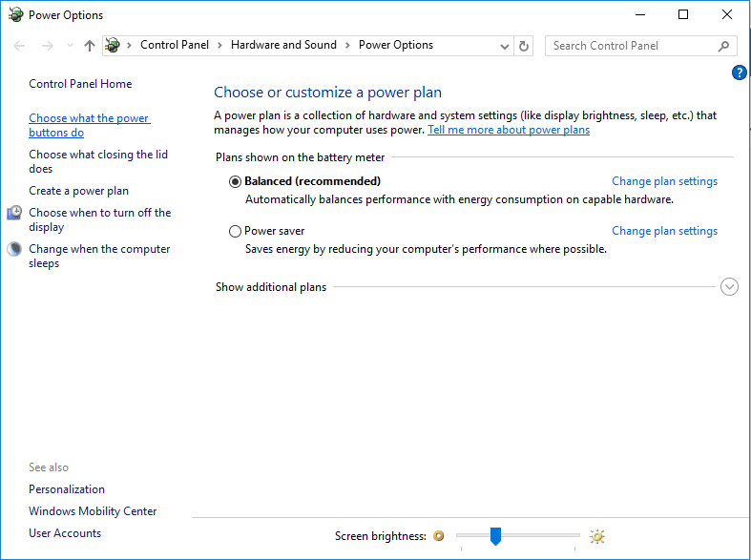Open Personalization link
The height and width of the screenshot is (560, 751).
[67, 489]
